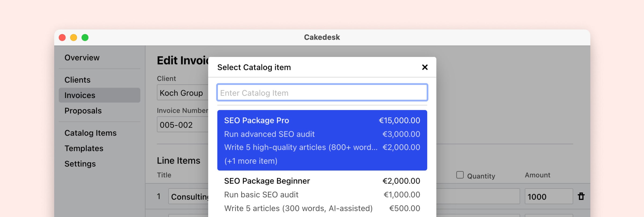Open Catalog Items in the sidebar
The height and width of the screenshot is (217, 644).
point(90,133)
